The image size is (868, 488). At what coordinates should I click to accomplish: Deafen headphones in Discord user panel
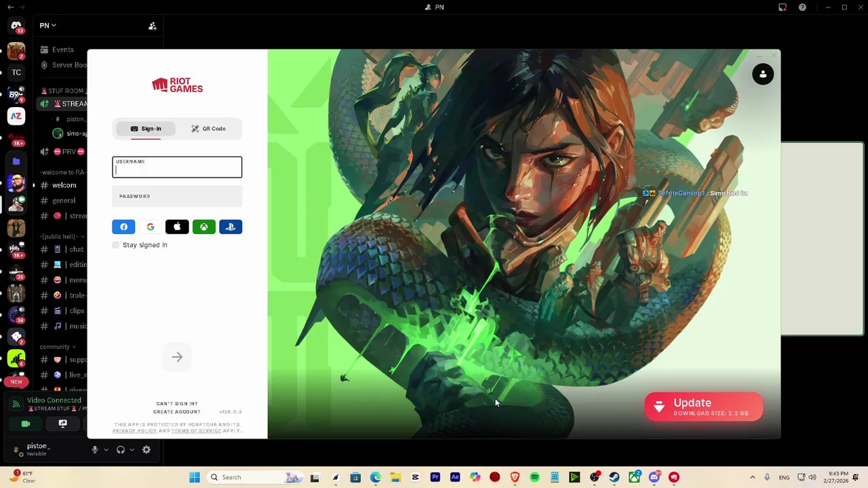coord(121,449)
